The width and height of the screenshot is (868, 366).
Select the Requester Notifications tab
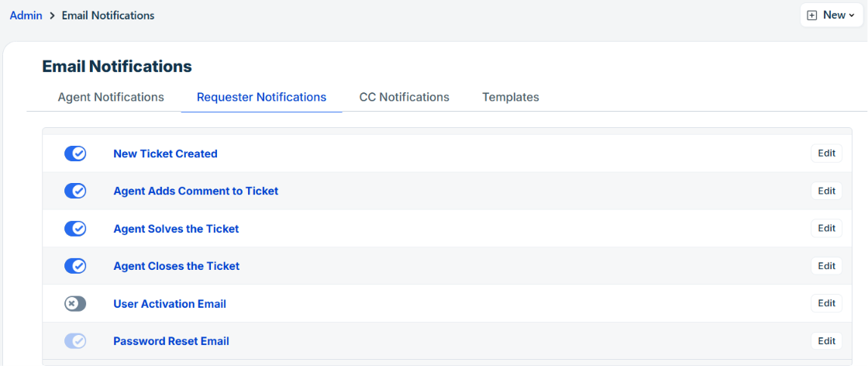(262, 97)
